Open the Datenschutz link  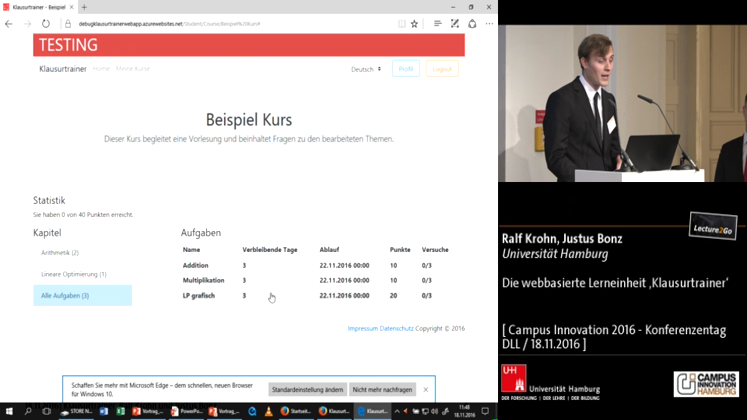397,328
